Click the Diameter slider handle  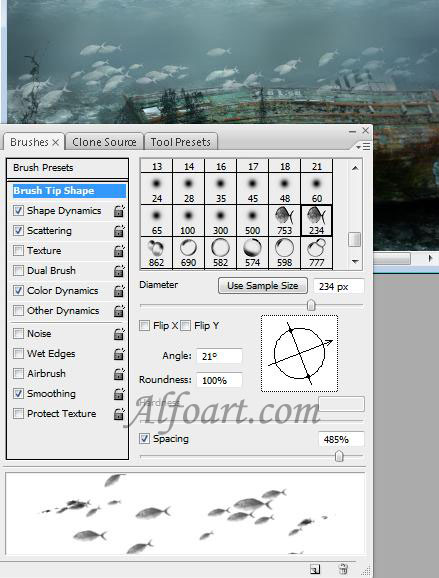[x=311, y=305]
